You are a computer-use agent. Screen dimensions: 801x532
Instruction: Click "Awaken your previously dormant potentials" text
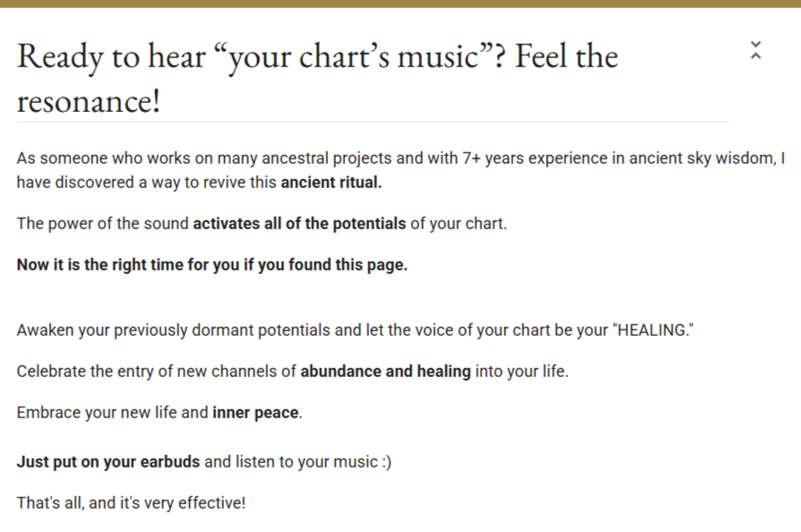(x=174, y=330)
